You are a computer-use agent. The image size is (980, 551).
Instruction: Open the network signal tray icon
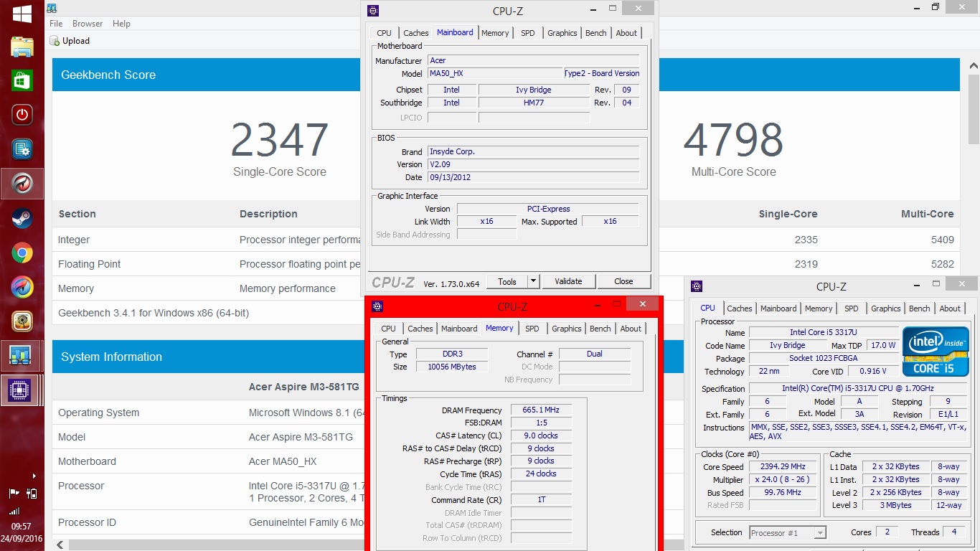pyautogui.click(x=14, y=511)
